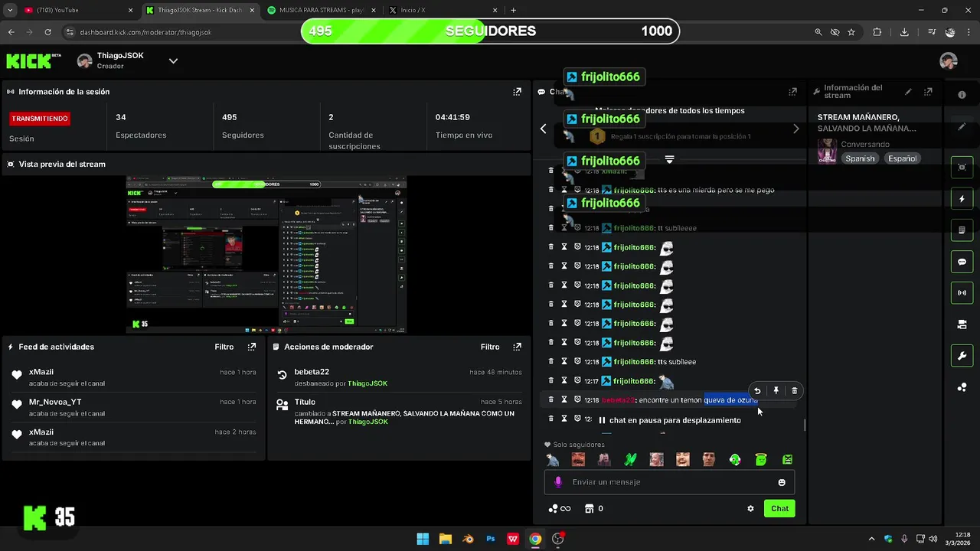Send message with the green Chat button
The width and height of the screenshot is (980, 551).
click(x=779, y=508)
